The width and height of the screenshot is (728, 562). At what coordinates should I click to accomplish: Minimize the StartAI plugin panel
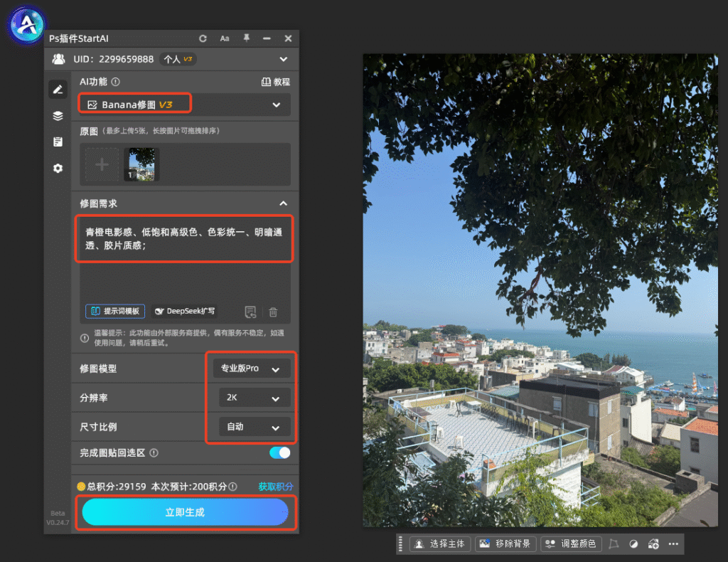(x=267, y=38)
